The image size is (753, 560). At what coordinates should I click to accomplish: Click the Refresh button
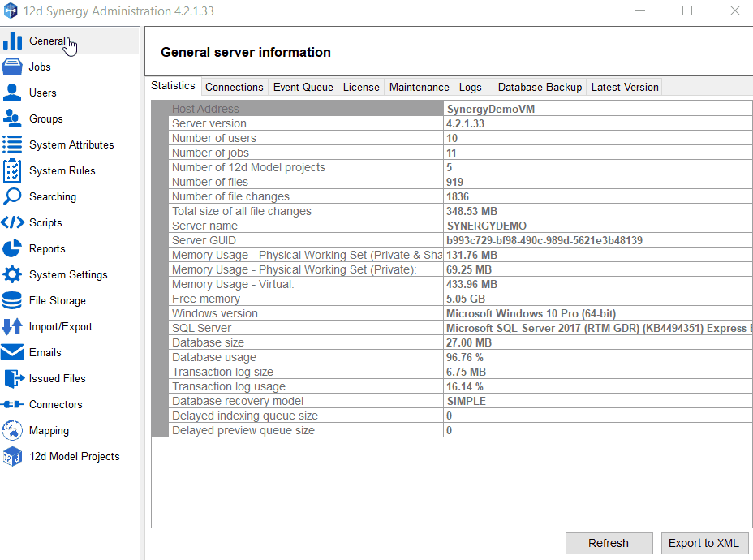tap(609, 543)
